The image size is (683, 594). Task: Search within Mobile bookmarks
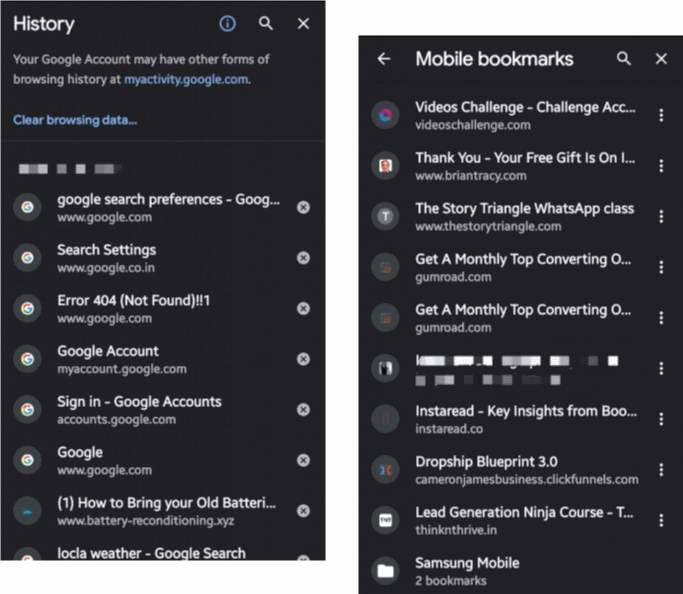tap(624, 58)
